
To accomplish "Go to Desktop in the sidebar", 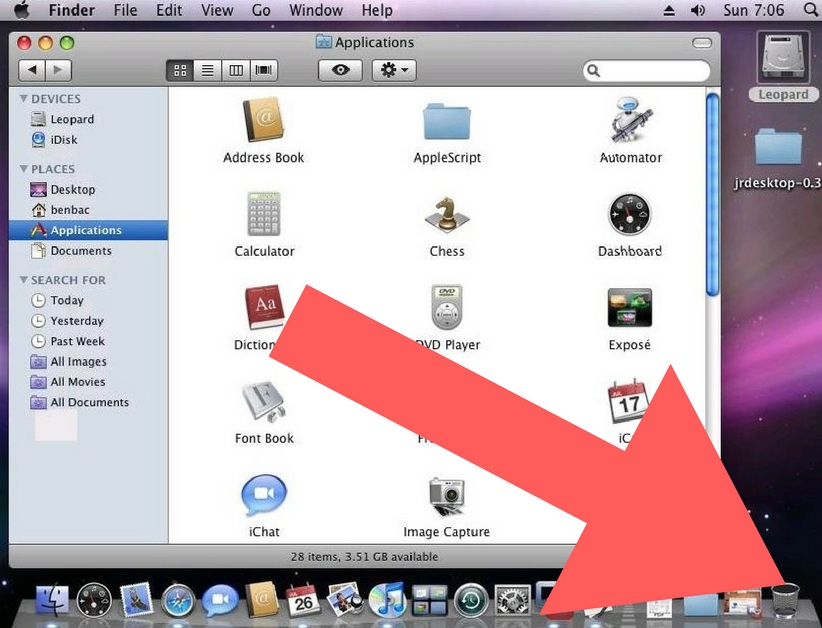I will pyautogui.click(x=88, y=189).
